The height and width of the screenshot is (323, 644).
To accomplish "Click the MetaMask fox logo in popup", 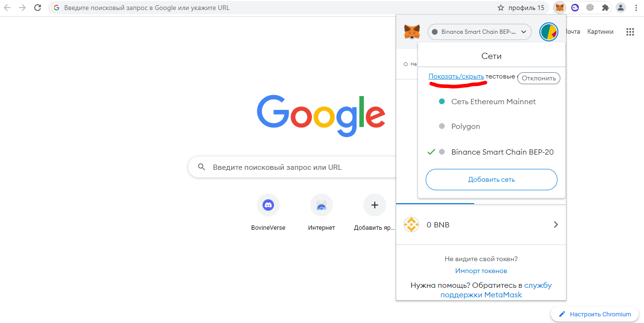I will click(412, 32).
